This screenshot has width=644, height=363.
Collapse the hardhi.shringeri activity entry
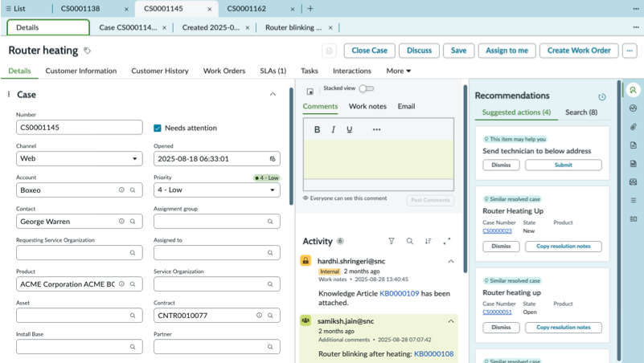(x=451, y=261)
